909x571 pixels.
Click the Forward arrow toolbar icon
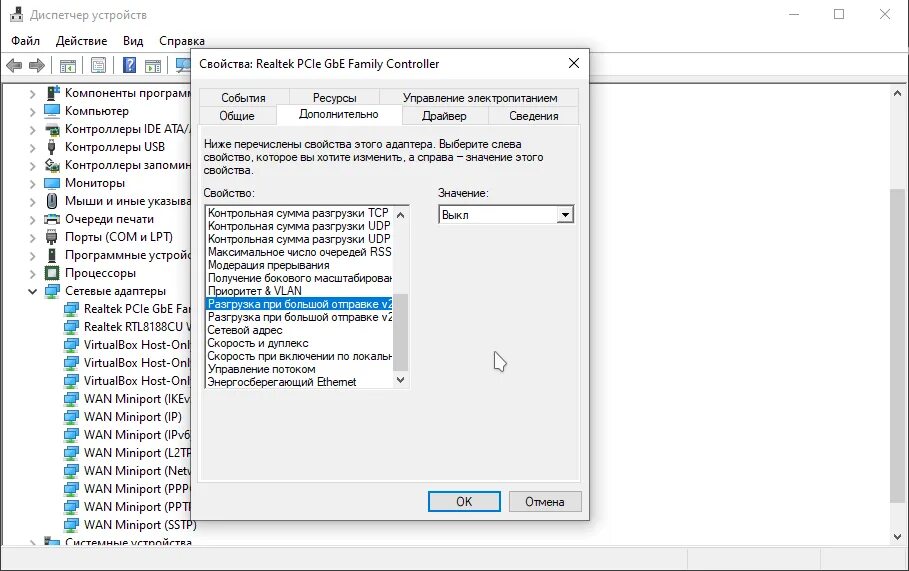[x=37, y=66]
